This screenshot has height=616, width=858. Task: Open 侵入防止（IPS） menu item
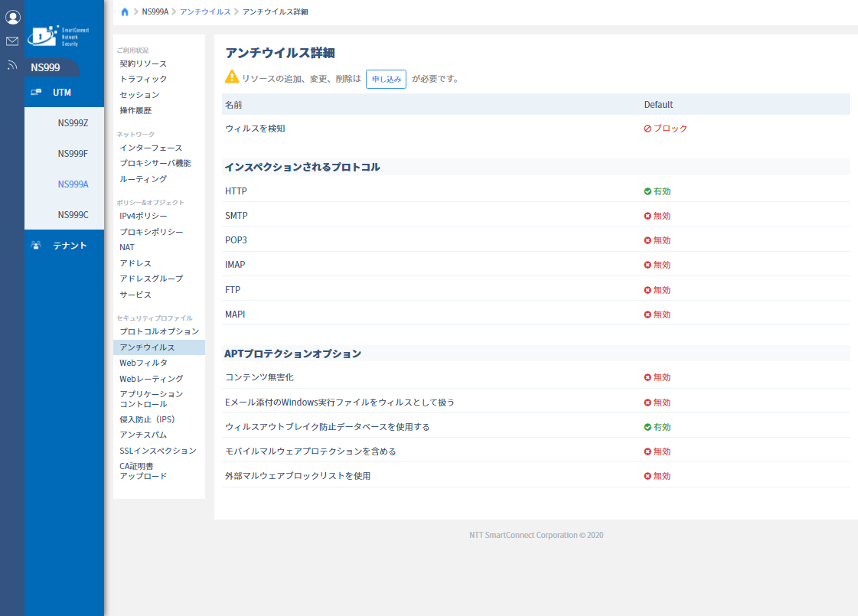147,419
